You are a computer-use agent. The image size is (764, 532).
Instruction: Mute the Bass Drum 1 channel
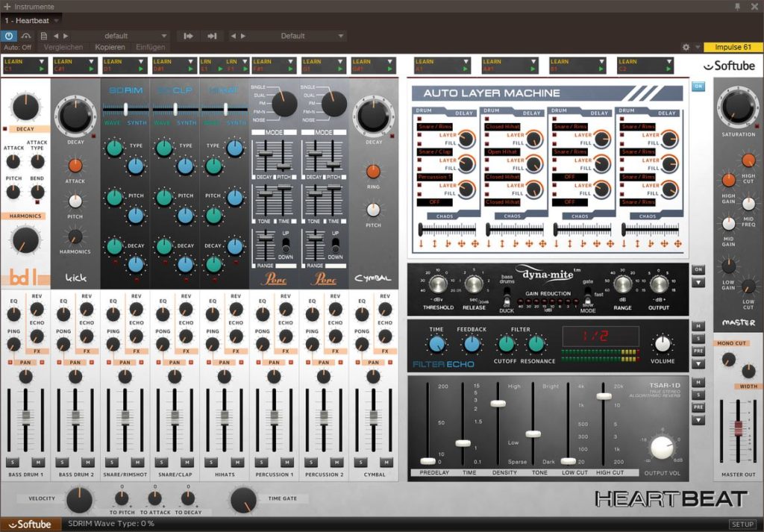pos(38,463)
